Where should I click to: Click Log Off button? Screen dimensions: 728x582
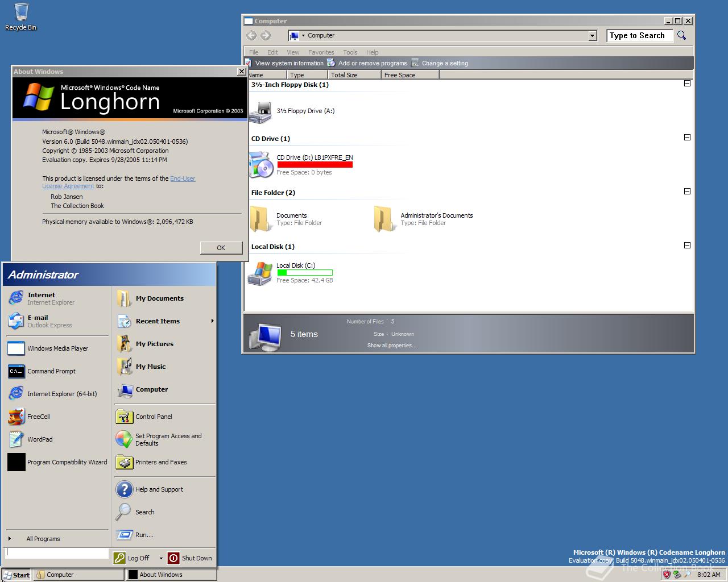coord(133,558)
